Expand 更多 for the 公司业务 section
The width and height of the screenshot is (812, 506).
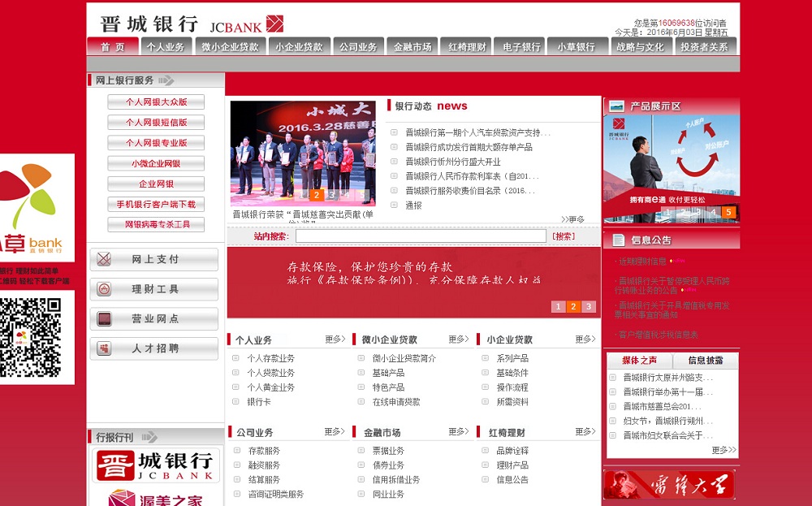[335, 431]
